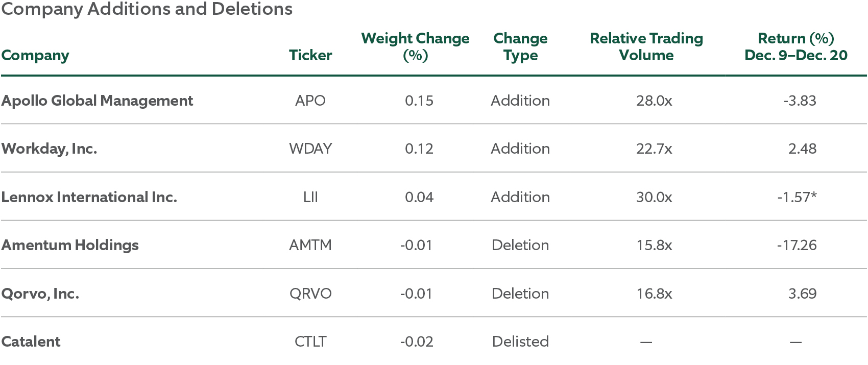This screenshot has width=868, height=365.
Task: Click the WDAY ticker symbol
Action: pos(310,149)
